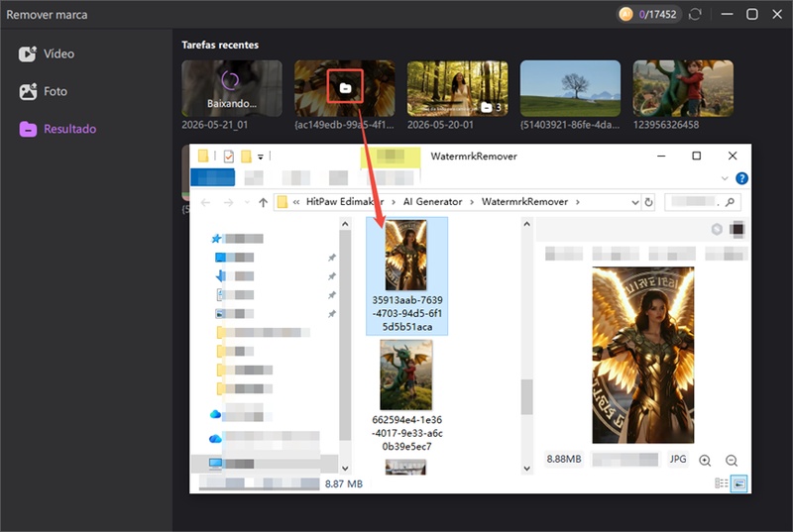Click the AI credits coin icon
The height and width of the screenshot is (532, 793).
tap(625, 14)
